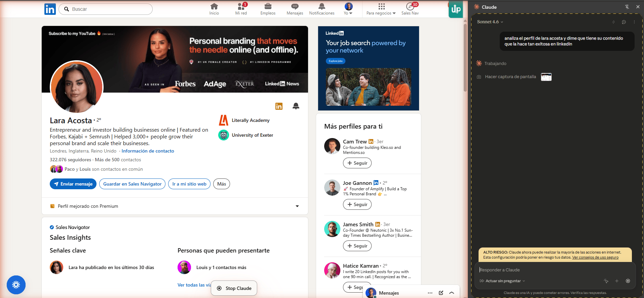Click the LinkedIn job search ad image
This screenshot has width=644, height=298.
pyautogui.click(x=369, y=87)
